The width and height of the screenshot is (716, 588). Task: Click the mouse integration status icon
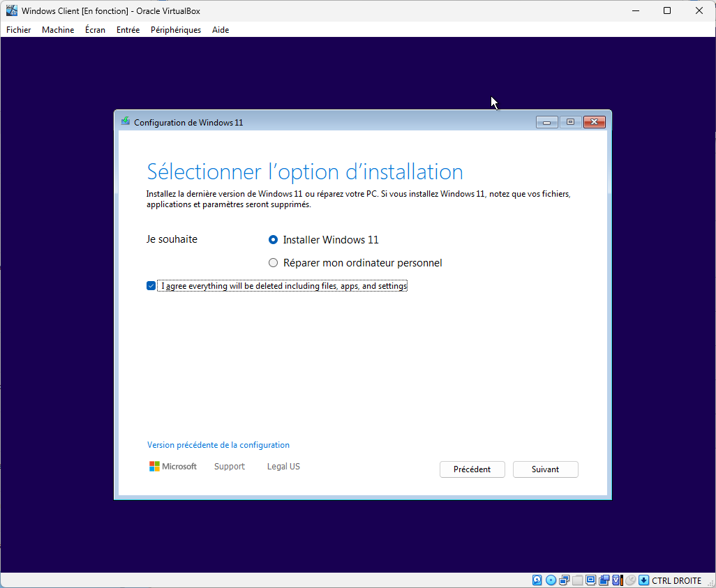point(631,580)
